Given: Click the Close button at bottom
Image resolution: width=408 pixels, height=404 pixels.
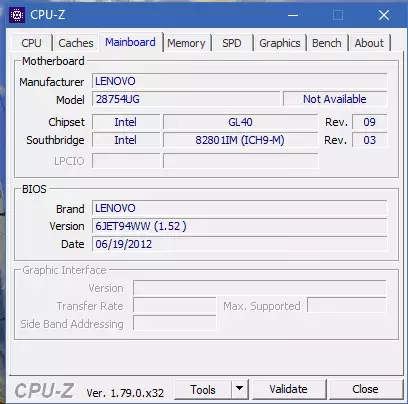Looking at the screenshot, I should pyautogui.click(x=365, y=389).
